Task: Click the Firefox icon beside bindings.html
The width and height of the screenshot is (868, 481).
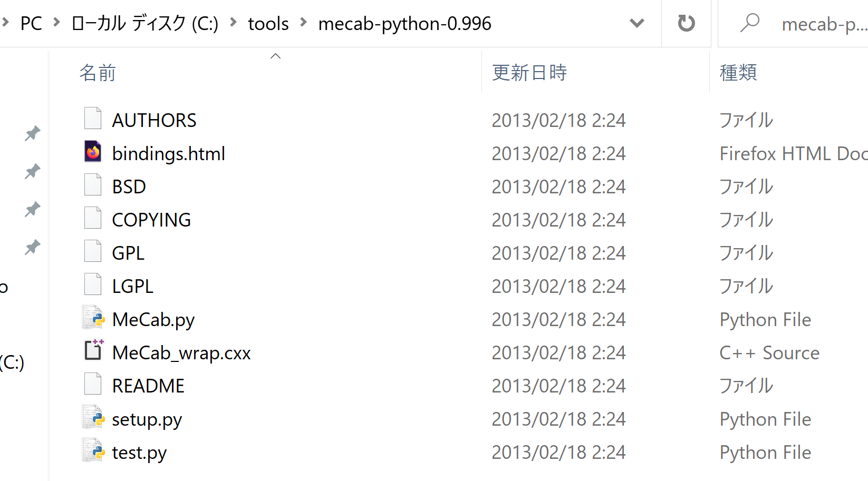Action: [x=93, y=152]
